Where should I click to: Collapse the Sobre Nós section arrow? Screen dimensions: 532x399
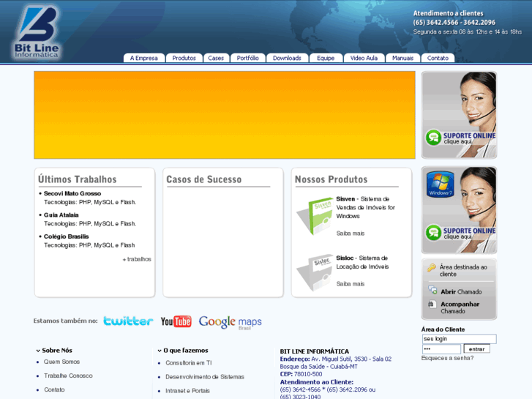pyautogui.click(x=38, y=351)
